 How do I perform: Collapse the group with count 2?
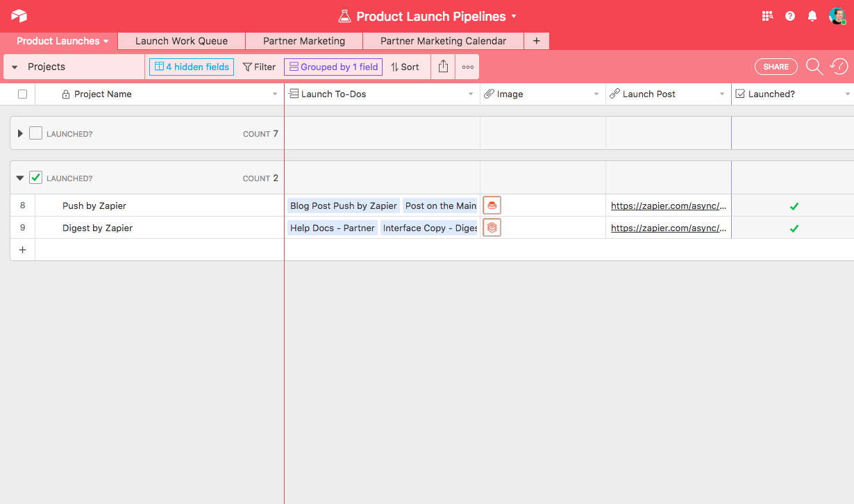[x=20, y=178]
